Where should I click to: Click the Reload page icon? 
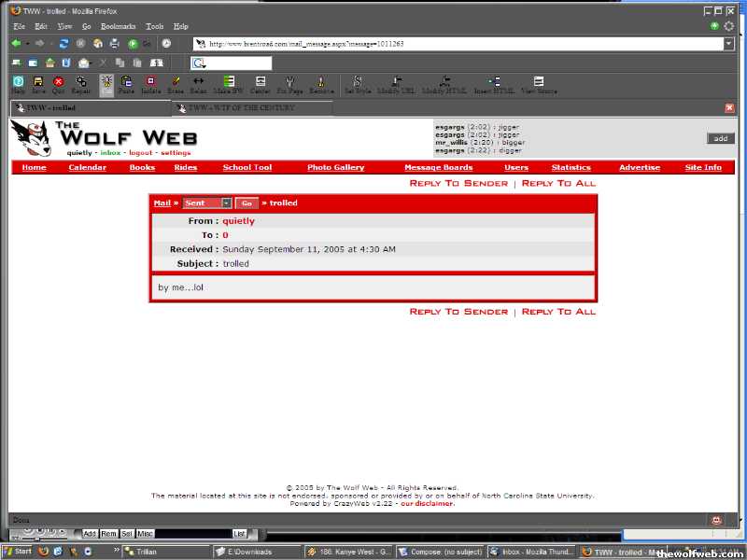point(63,44)
